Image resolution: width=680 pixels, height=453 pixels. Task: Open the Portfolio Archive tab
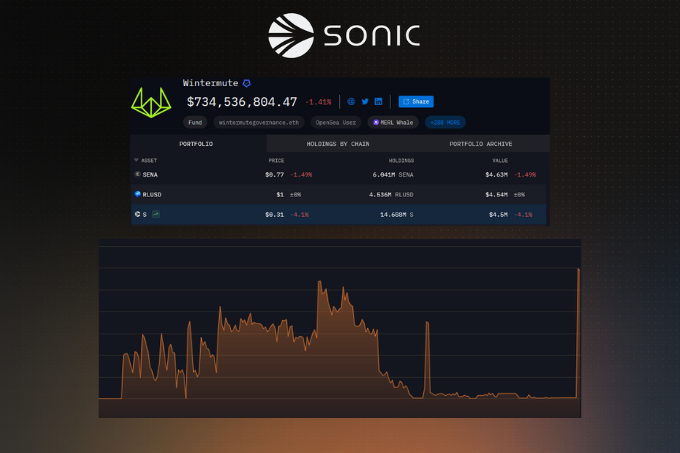tap(481, 144)
